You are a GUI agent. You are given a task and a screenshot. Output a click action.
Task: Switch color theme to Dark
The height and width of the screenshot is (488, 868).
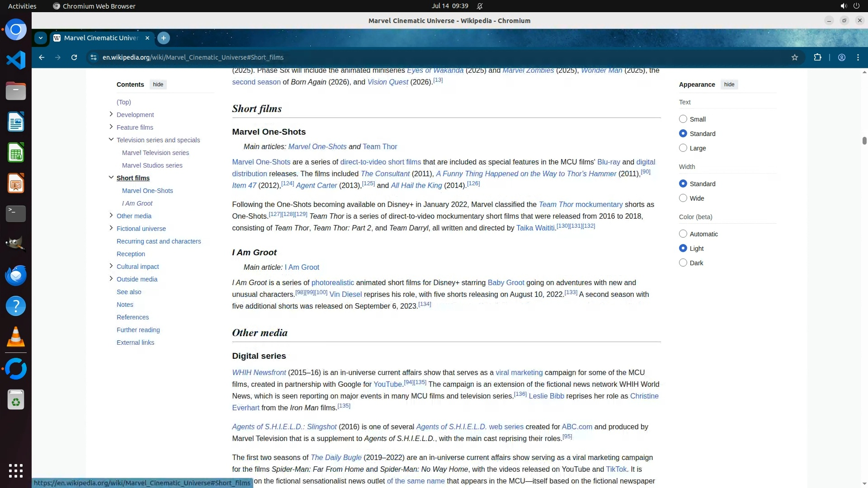[x=683, y=263]
